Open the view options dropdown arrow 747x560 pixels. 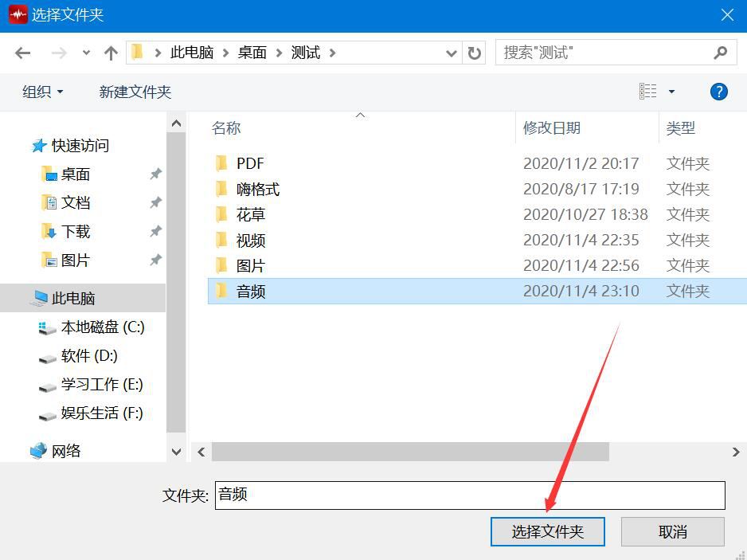[671, 92]
